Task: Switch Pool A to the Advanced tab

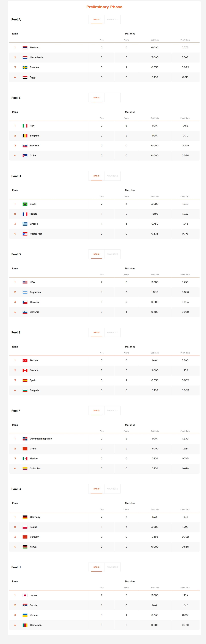Action: pos(112,20)
